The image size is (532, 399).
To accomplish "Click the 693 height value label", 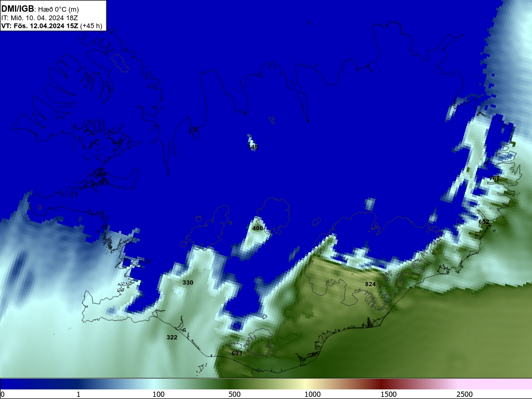I will 237,353.
